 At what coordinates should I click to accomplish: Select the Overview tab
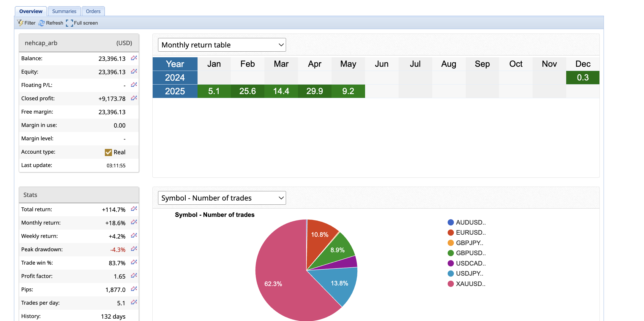[x=31, y=11]
